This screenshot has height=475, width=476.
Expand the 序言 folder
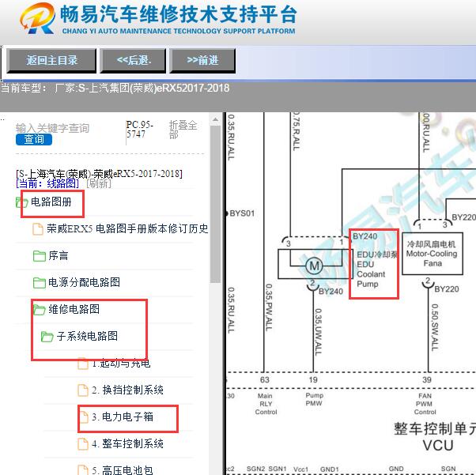59,255
